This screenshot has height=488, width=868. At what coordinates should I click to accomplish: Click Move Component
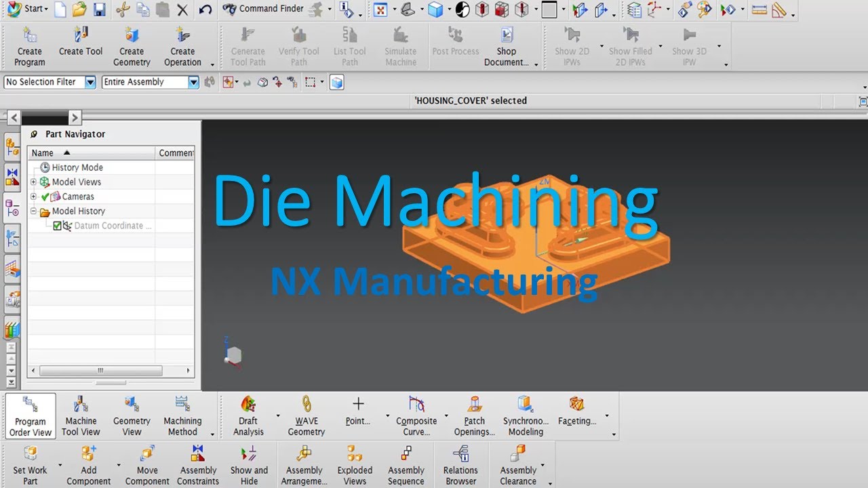tap(147, 465)
